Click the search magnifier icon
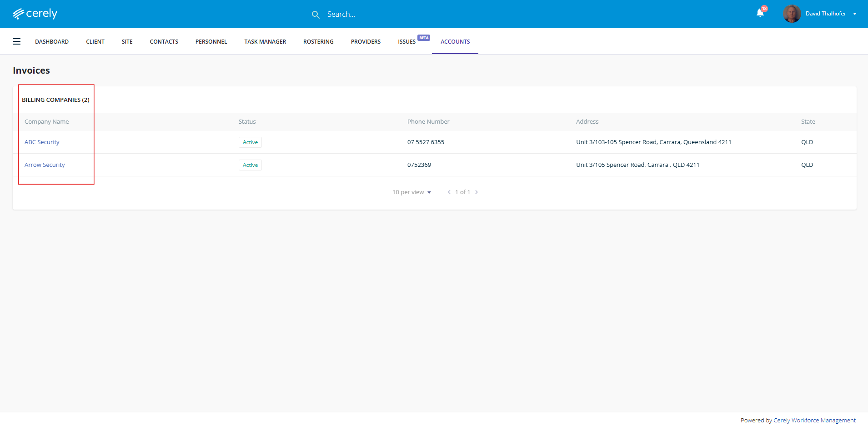 point(316,15)
